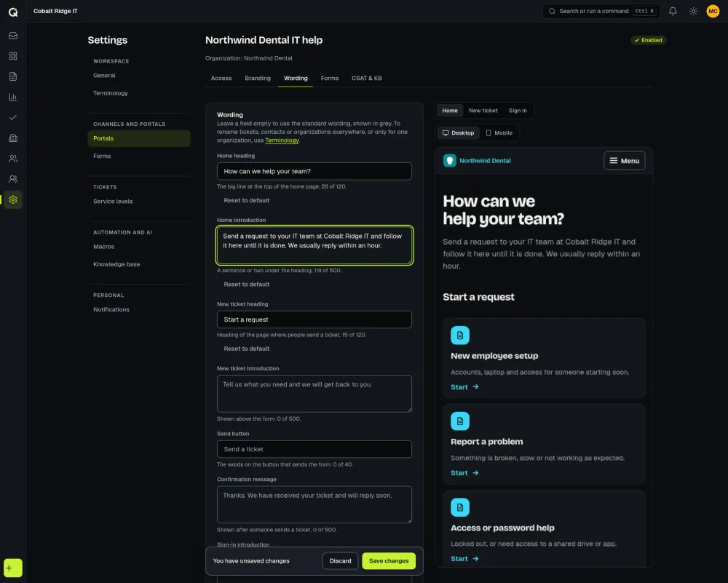Click the Access or password help card icon
The height and width of the screenshot is (583, 728).
click(459, 507)
